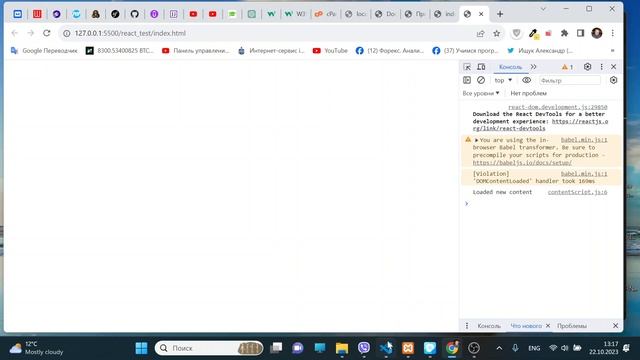This screenshot has height=360, width=640.
Task: Open the contentScript.js source link
Action: 577,192
